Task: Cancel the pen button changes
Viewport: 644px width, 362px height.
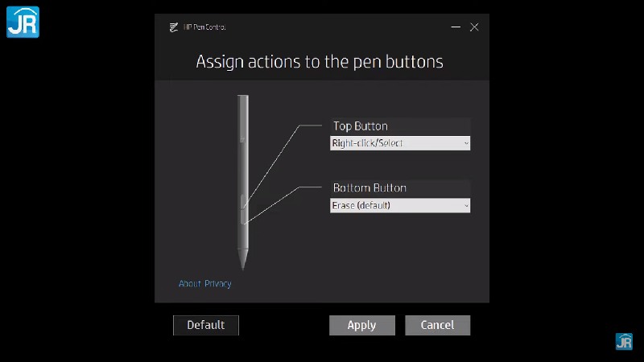Action: 437,325
